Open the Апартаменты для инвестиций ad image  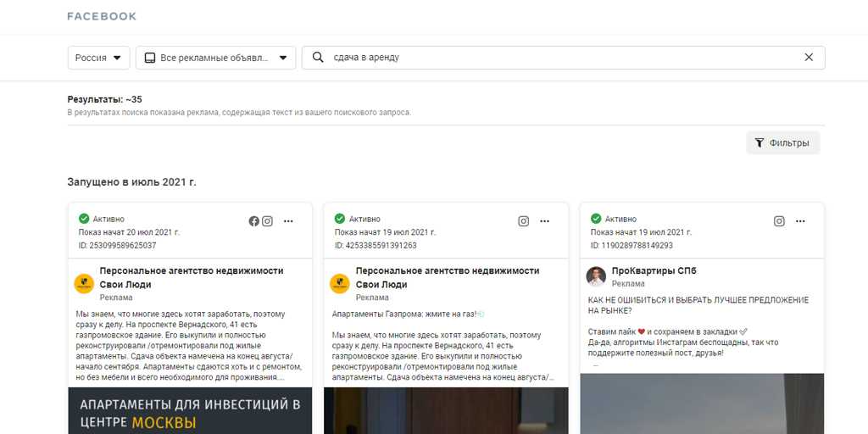pos(190,411)
